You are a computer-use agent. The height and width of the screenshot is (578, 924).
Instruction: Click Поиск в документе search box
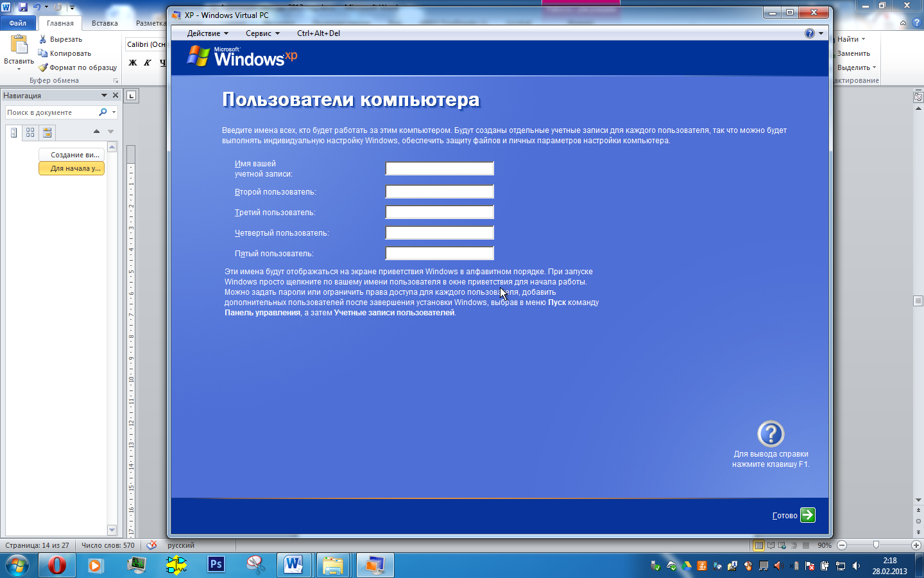51,112
